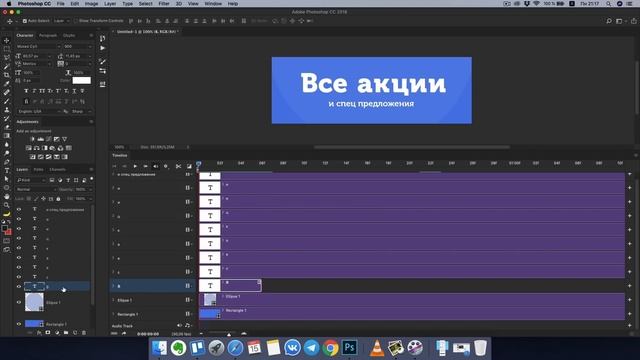Open the File menu

(x=60, y=4)
